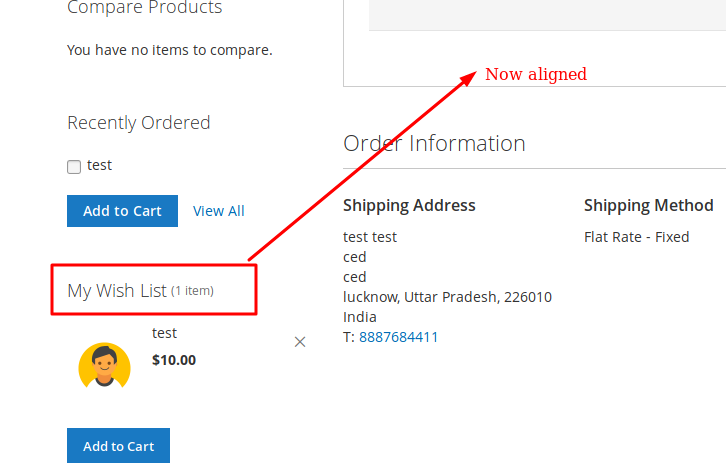Select the Shipping Method heading
Image resolution: width=726 pixels, height=467 pixels.
click(x=649, y=205)
